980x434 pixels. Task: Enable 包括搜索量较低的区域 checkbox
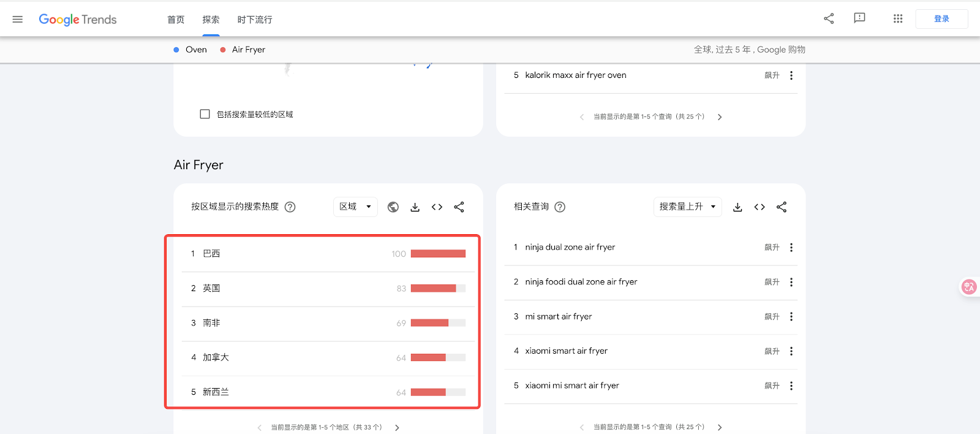pos(205,114)
